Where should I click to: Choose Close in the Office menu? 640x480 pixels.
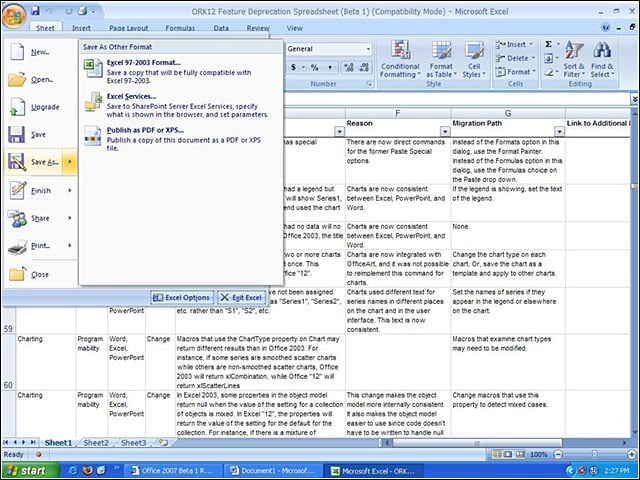point(40,274)
